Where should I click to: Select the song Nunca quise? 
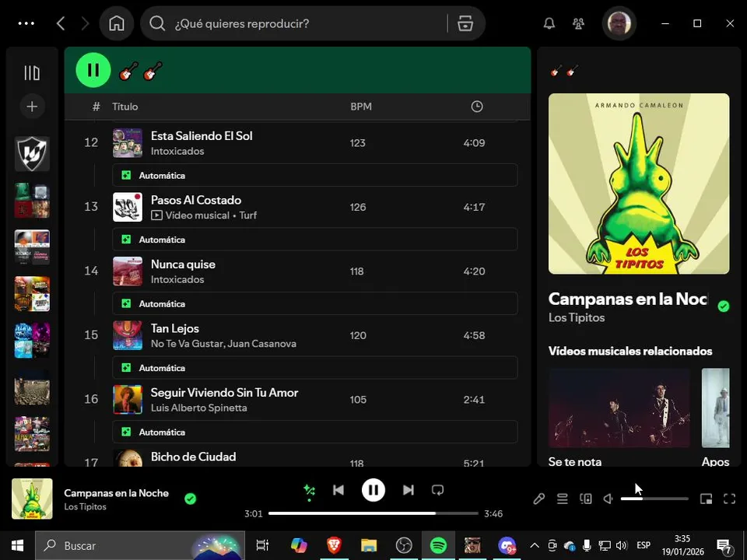(x=183, y=264)
